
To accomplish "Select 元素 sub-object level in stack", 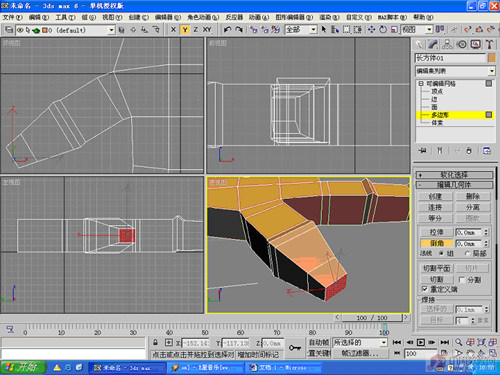I will tap(437, 123).
